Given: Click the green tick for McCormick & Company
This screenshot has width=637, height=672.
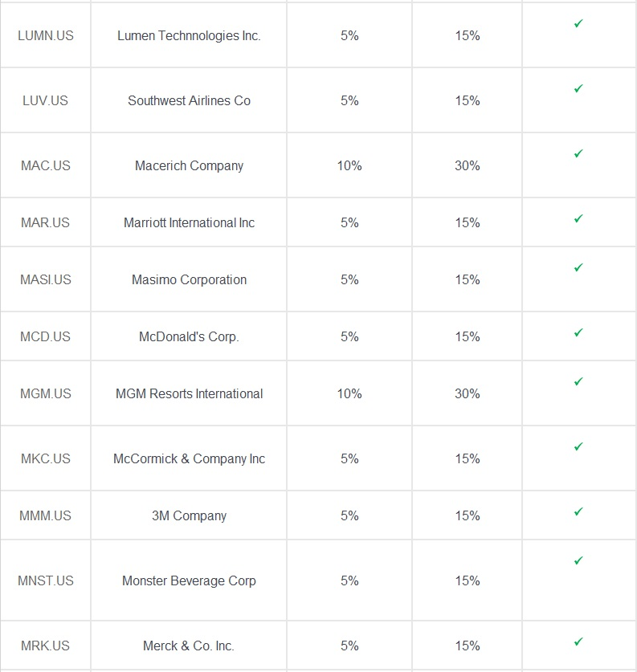Looking at the screenshot, I should pyautogui.click(x=578, y=447).
